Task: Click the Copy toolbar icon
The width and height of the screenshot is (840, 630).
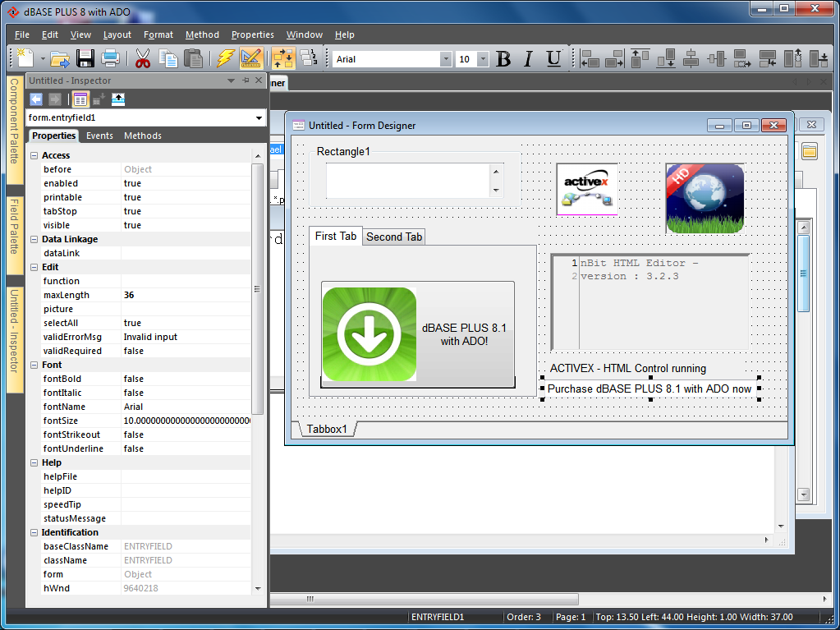Action: click(x=168, y=58)
